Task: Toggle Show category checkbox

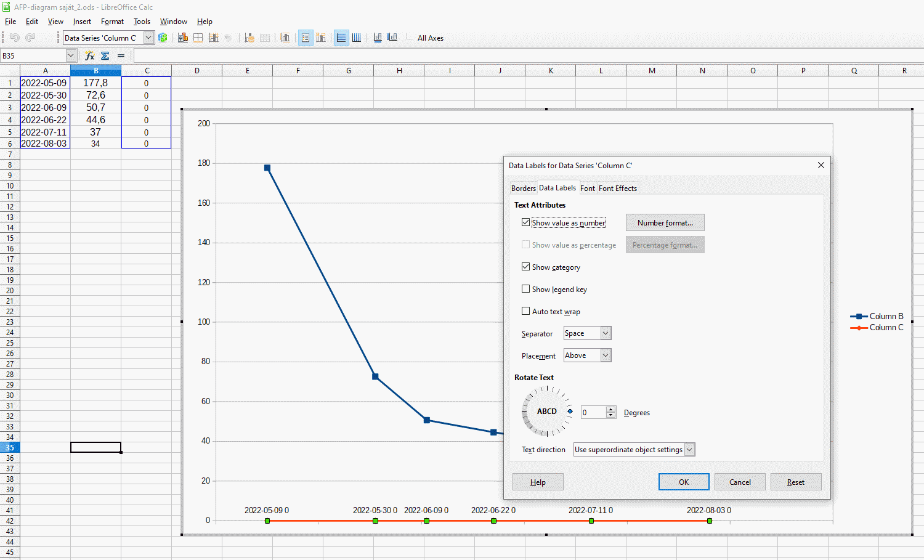Action: tap(525, 267)
